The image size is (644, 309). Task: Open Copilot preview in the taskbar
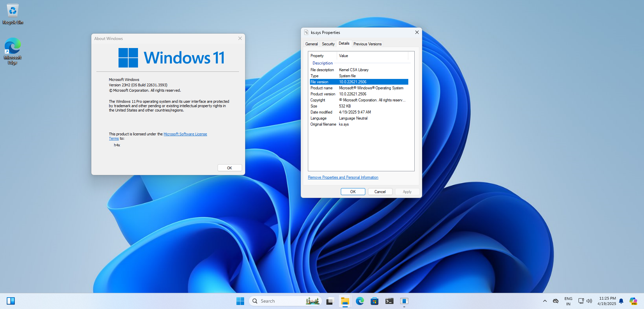[633, 301]
